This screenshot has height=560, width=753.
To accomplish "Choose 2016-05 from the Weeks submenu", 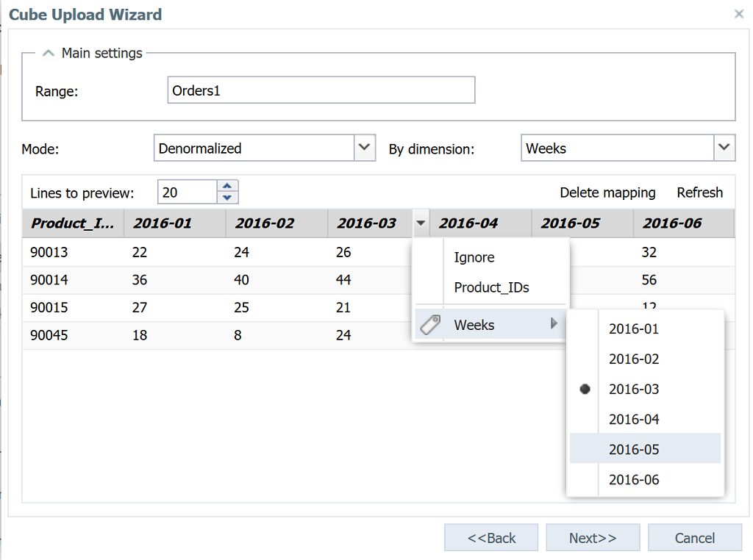I will [x=633, y=449].
